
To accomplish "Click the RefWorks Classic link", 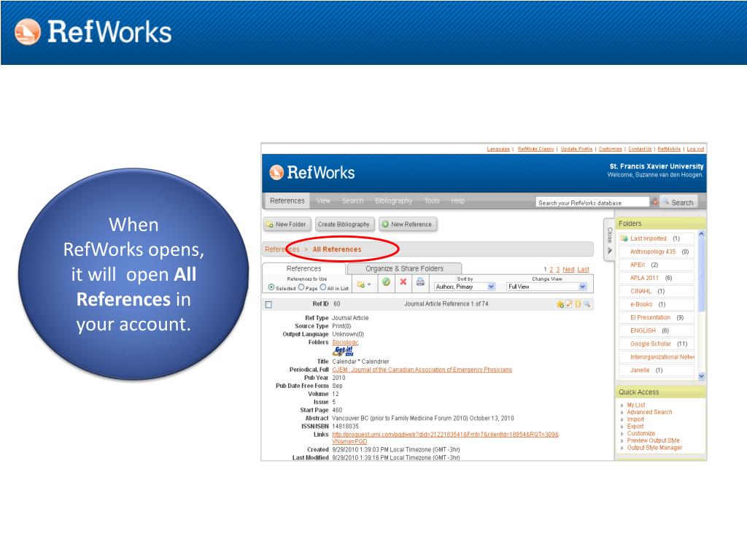I will coord(536,149).
